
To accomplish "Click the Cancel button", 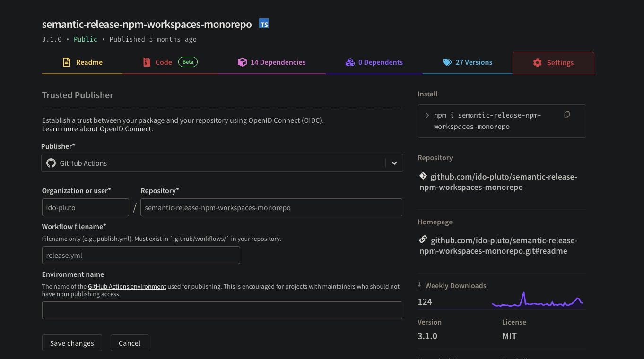I will click(x=130, y=343).
